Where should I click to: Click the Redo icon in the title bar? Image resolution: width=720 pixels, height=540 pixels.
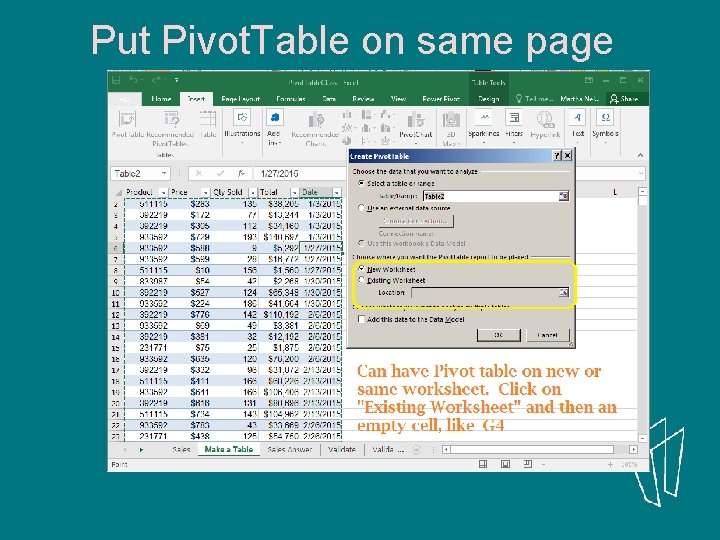point(156,80)
